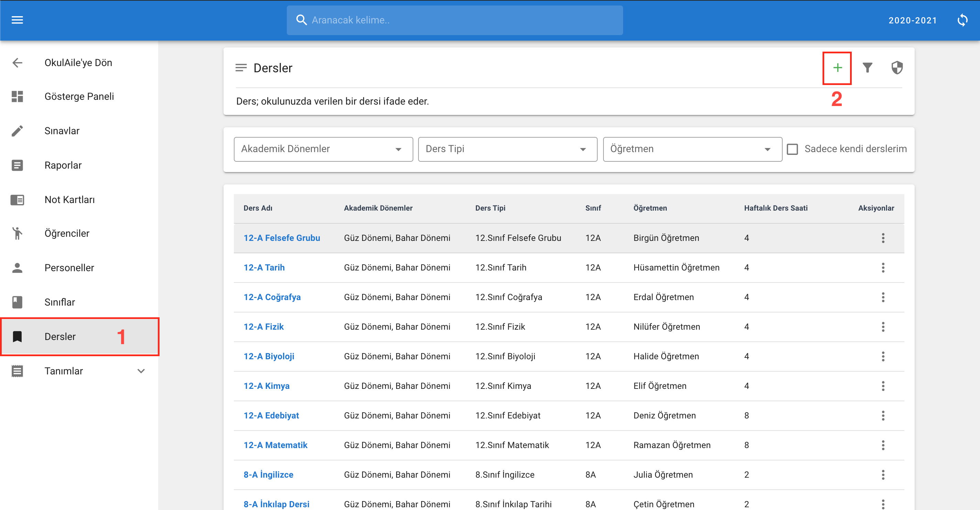Open actions menu for 12-A Felsefe Grubu

(x=883, y=238)
